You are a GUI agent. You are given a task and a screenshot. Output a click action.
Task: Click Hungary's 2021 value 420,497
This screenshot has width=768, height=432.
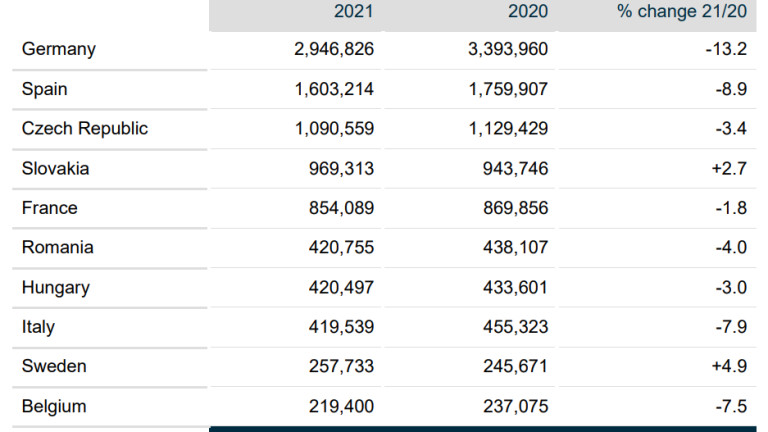[341, 287]
